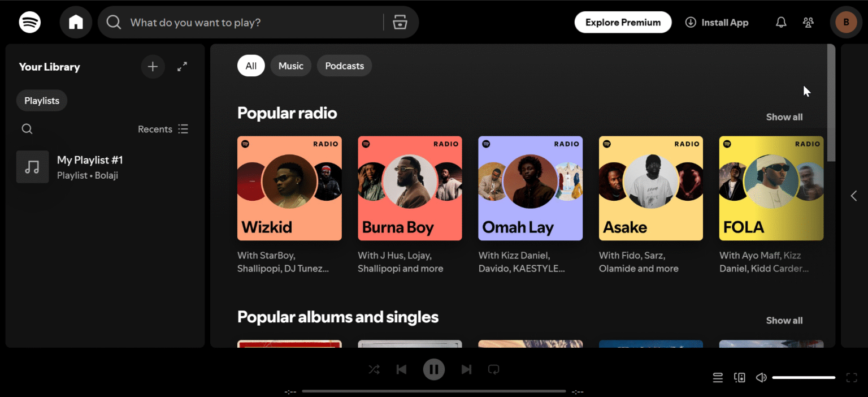Open the queue icon
The width and height of the screenshot is (868, 397).
click(718, 378)
